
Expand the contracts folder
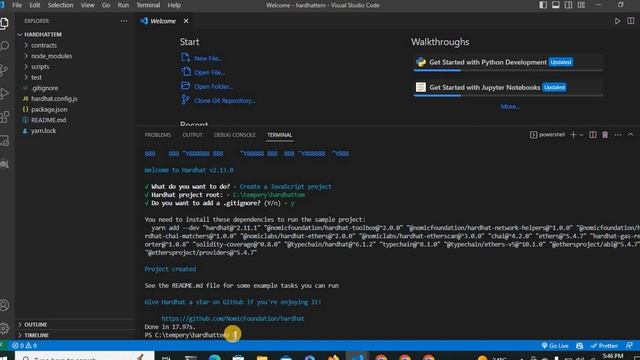(75, 45)
